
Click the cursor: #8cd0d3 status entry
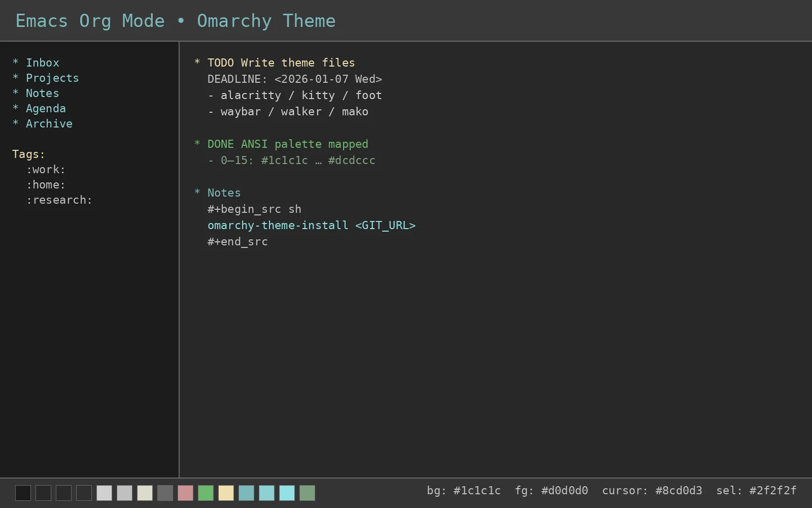point(652,490)
